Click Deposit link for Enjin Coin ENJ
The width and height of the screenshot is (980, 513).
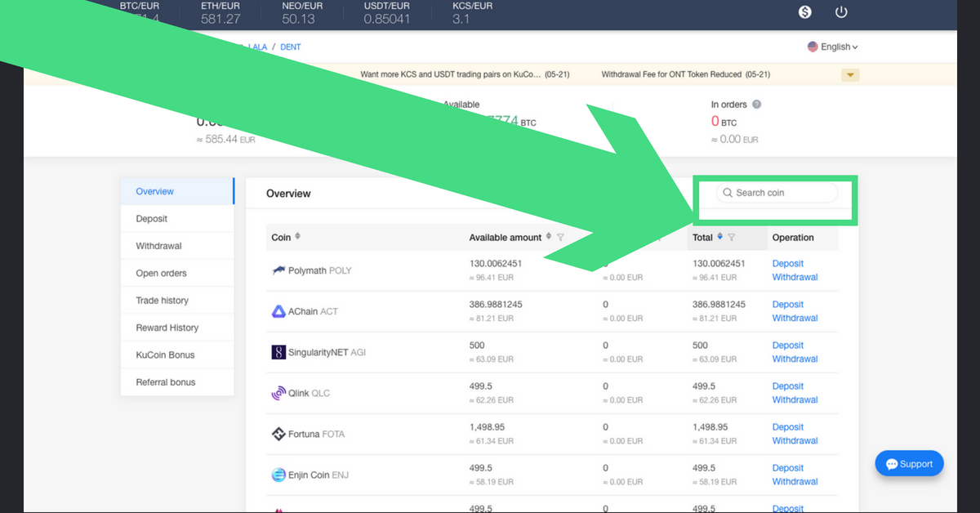[x=788, y=468]
